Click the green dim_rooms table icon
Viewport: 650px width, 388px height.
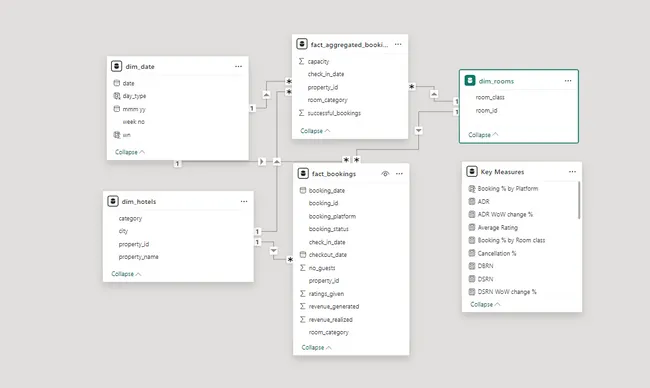(x=470, y=80)
